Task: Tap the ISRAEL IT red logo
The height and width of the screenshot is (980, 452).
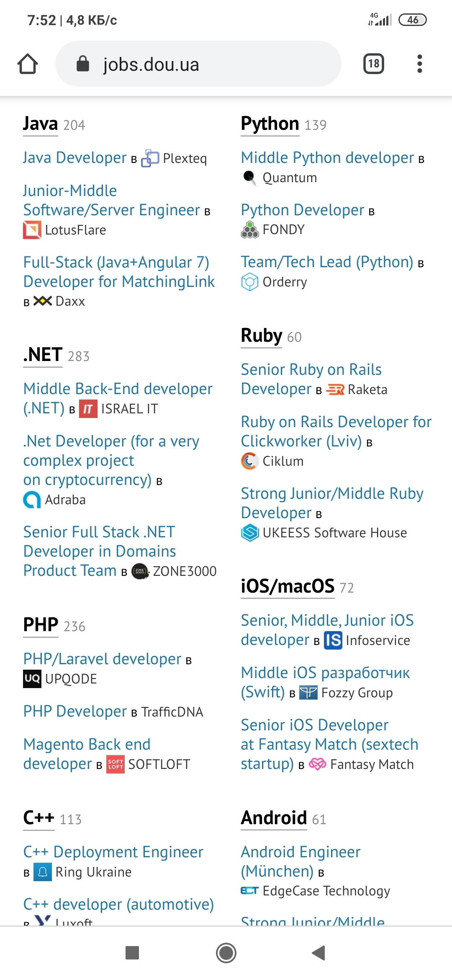Action: [88, 409]
